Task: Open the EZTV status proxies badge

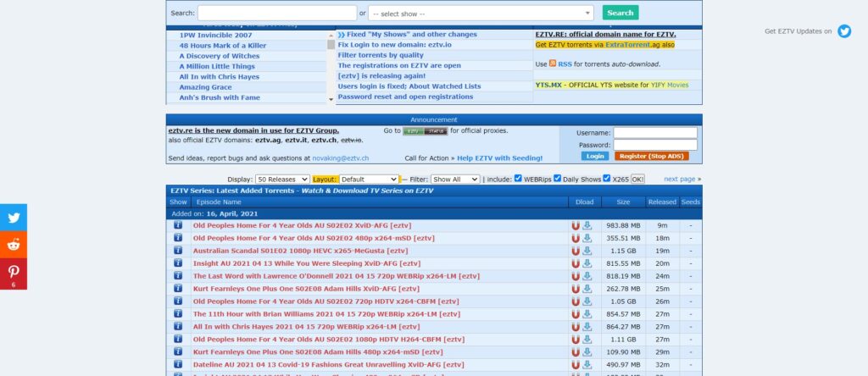Action: [426, 131]
